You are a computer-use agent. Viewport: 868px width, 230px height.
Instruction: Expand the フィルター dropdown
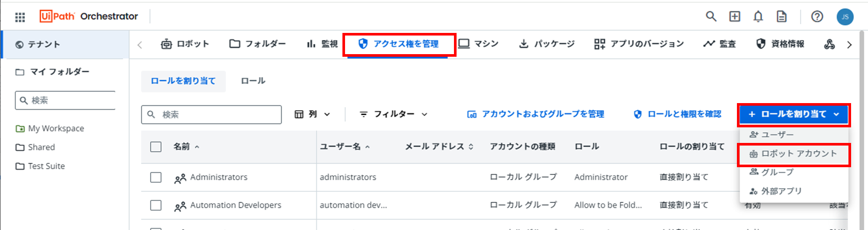(394, 114)
